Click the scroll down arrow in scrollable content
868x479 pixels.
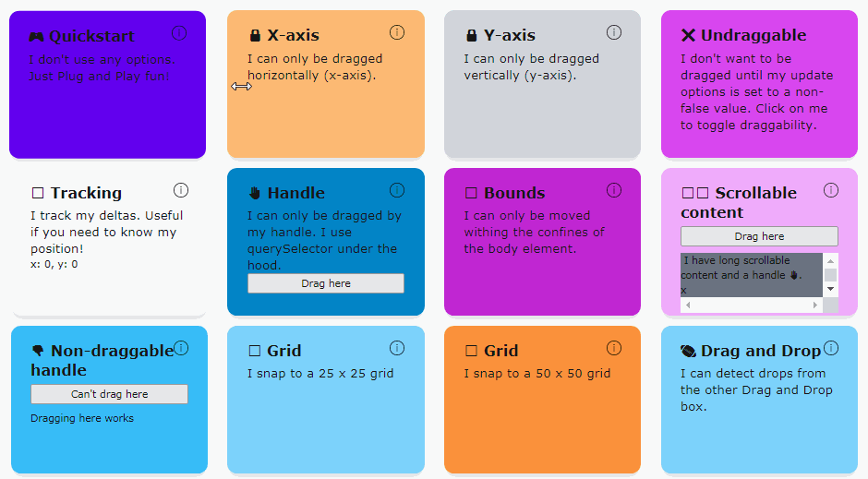coord(831,290)
